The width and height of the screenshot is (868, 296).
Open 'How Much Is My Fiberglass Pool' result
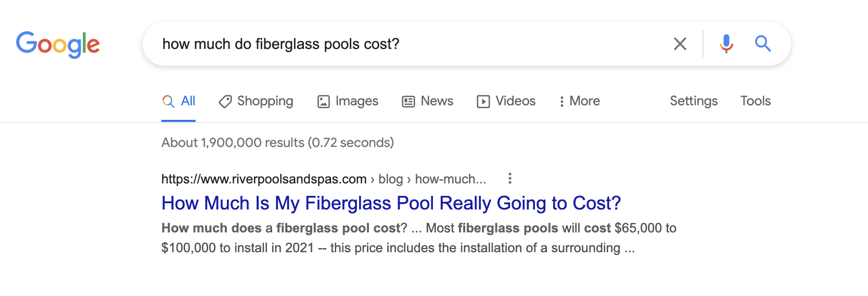[x=391, y=203]
